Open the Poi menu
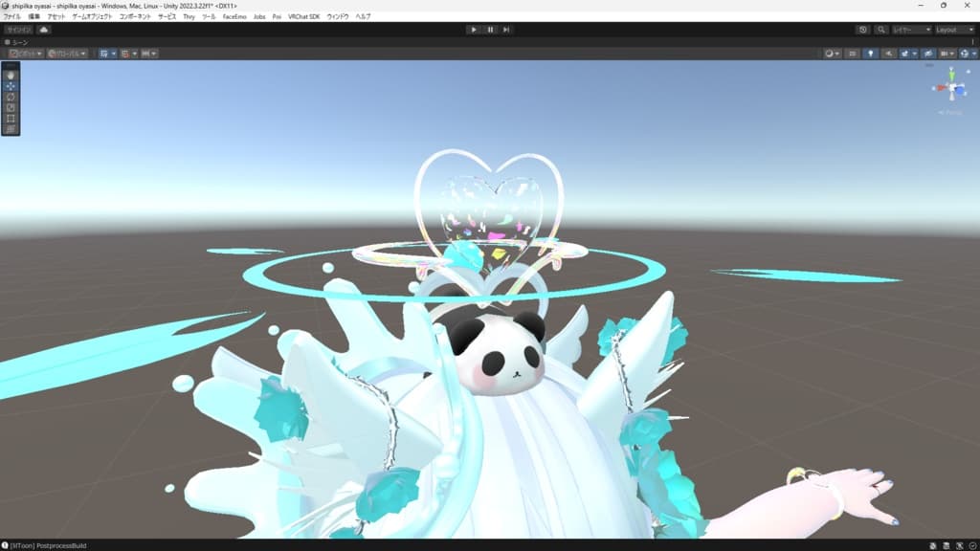980x551 pixels. tap(277, 17)
